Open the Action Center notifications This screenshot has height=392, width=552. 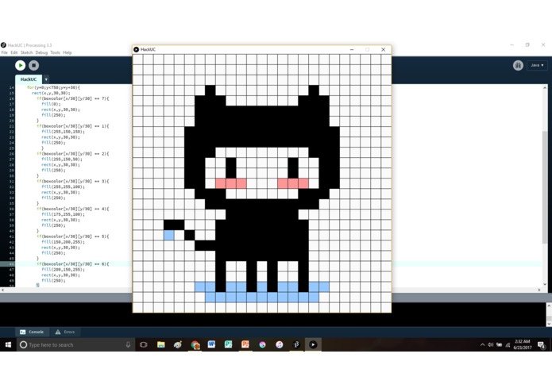(542, 345)
